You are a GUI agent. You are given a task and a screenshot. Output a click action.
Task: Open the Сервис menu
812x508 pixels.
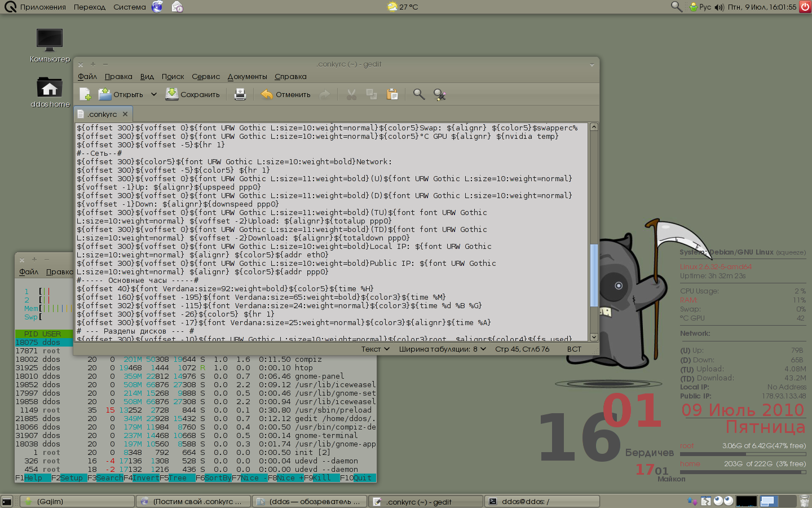click(x=206, y=76)
